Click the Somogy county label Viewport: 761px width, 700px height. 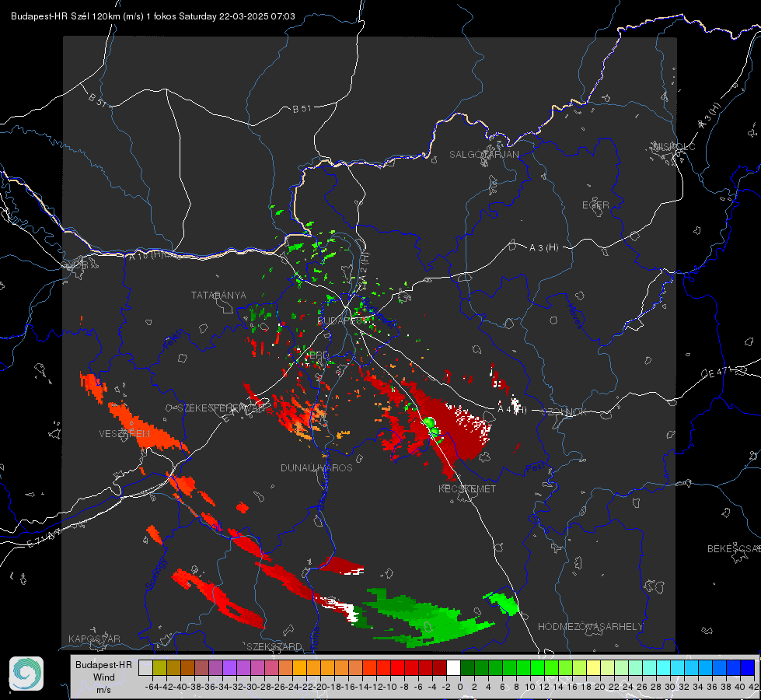(x=156, y=573)
